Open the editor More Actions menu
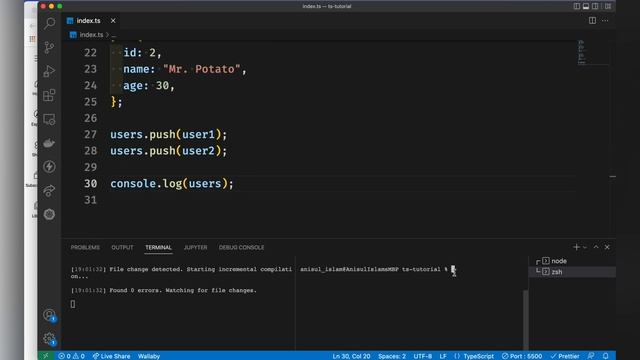 [605, 20]
